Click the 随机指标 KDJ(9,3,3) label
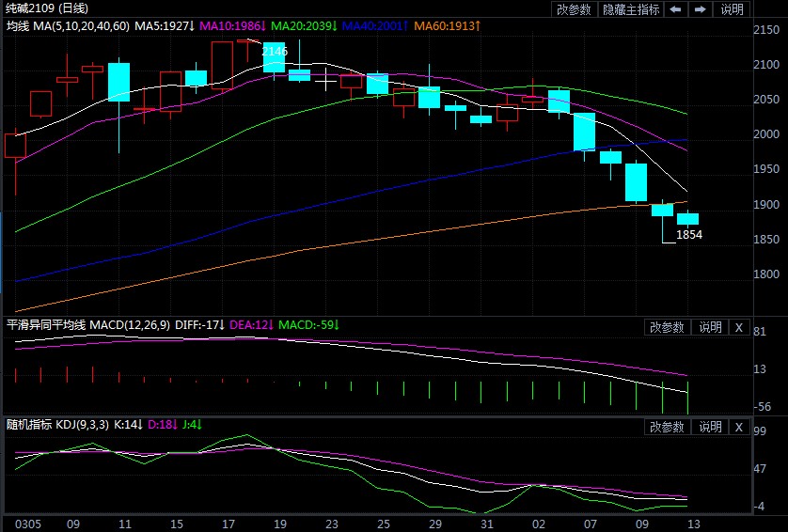This screenshot has height=532, width=788. pyautogui.click(x=57, y=425)
